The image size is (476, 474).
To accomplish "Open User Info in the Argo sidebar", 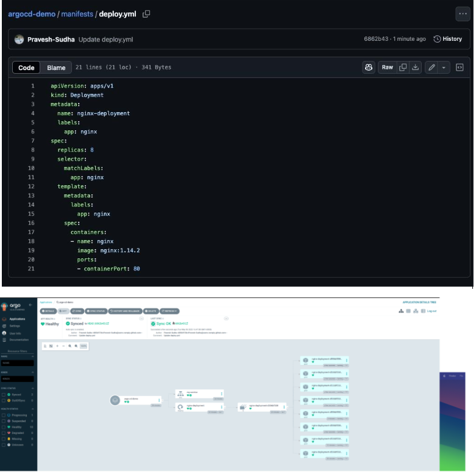I will point(15,333).
